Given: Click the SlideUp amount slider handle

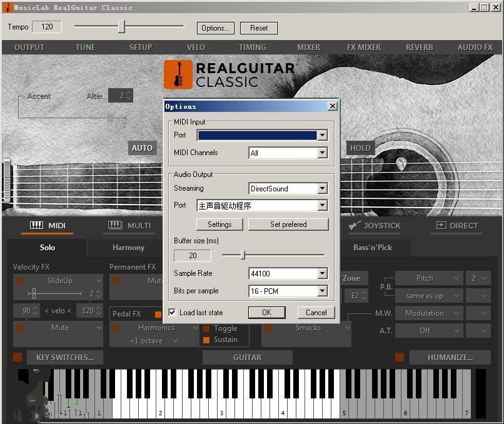Looking at the screenshot, I should tap(34, 293).
